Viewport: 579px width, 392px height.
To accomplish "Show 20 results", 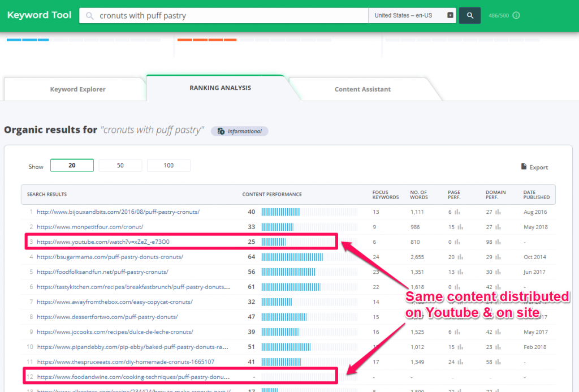I will point(72,166).
